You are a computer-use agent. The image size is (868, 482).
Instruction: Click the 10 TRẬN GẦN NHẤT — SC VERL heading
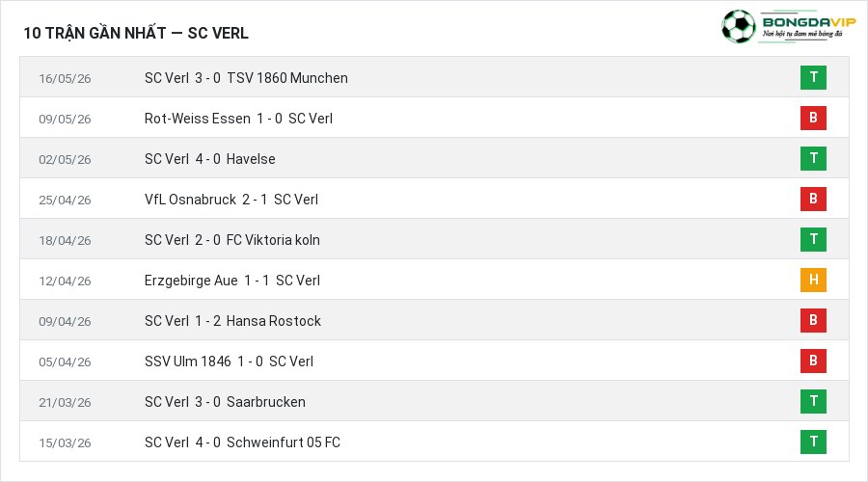(136, 33)
